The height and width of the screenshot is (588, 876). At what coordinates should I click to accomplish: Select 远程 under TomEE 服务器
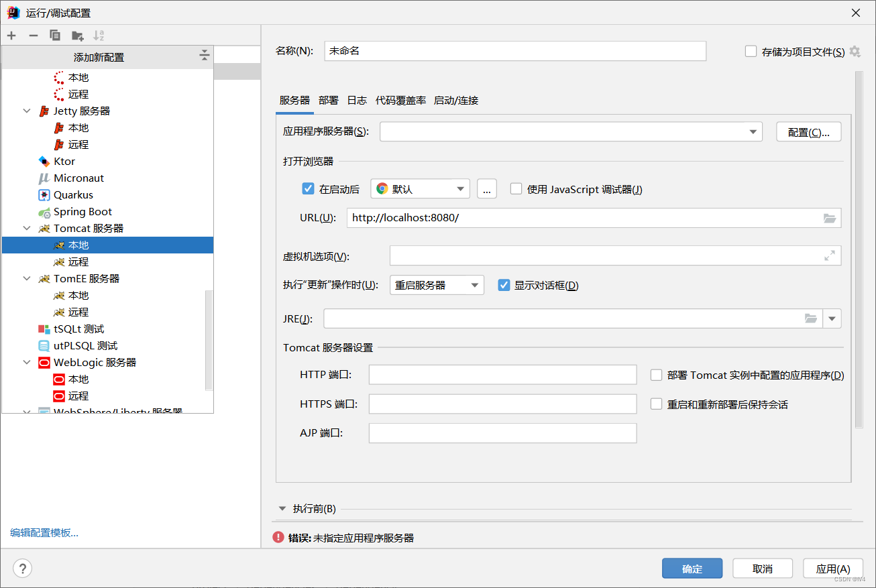coord(107,312)
